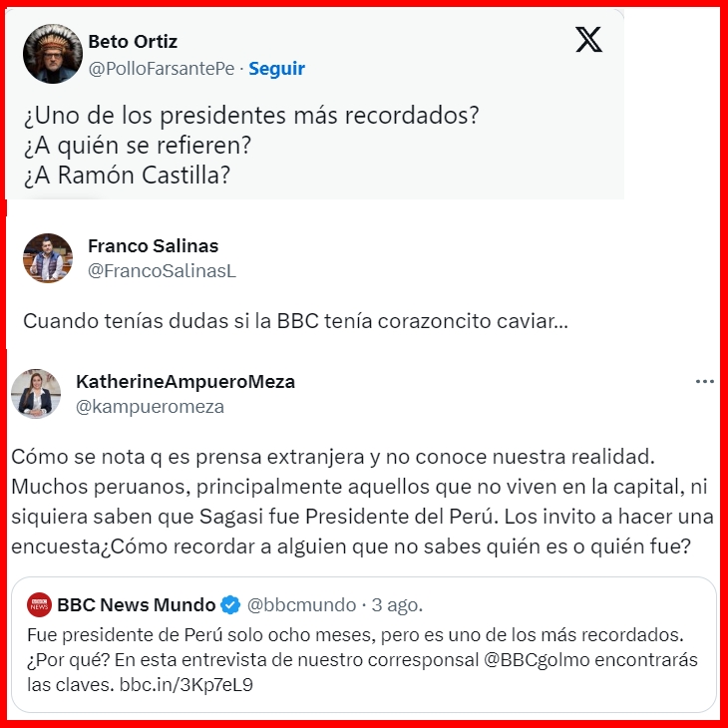Open the @FrancoSalinasL handle

[162, 270]
